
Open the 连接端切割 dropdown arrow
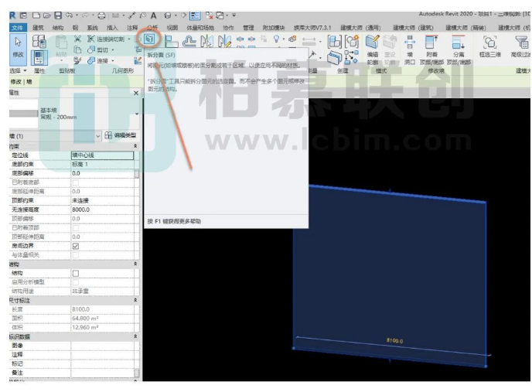coord(129,39)
